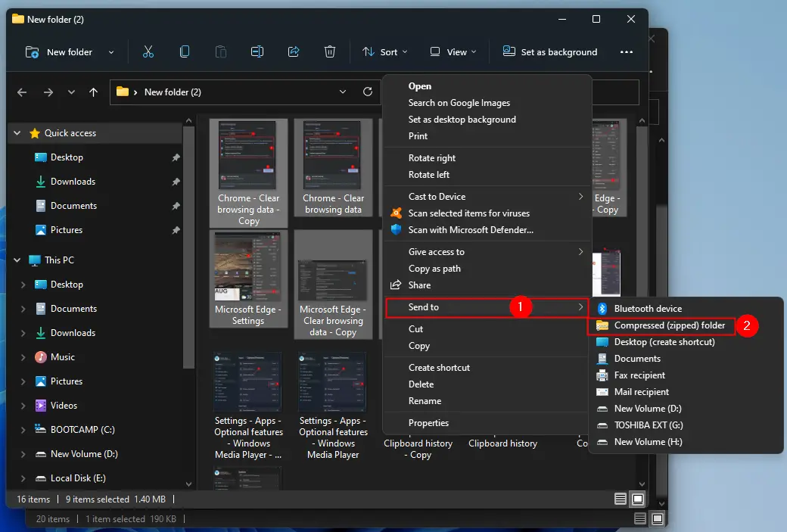Expand Music under This PC
787x532 pixels.
tap(23, 357)
